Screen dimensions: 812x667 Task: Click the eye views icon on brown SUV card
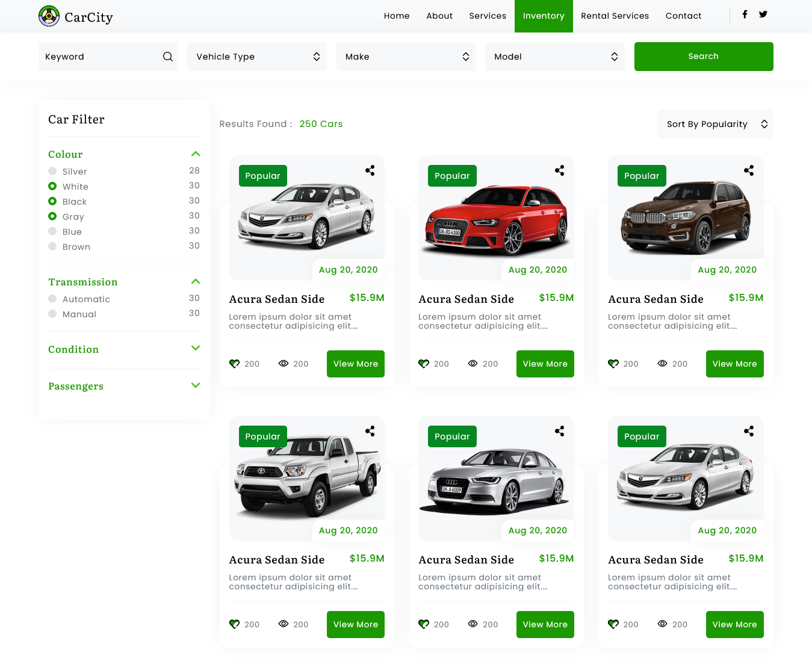(x=663, y=364)
